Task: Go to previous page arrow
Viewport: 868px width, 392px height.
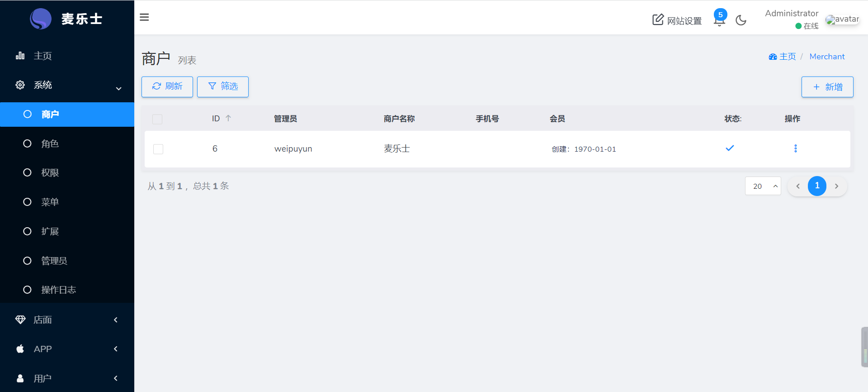Action: [x=798, y=186]
